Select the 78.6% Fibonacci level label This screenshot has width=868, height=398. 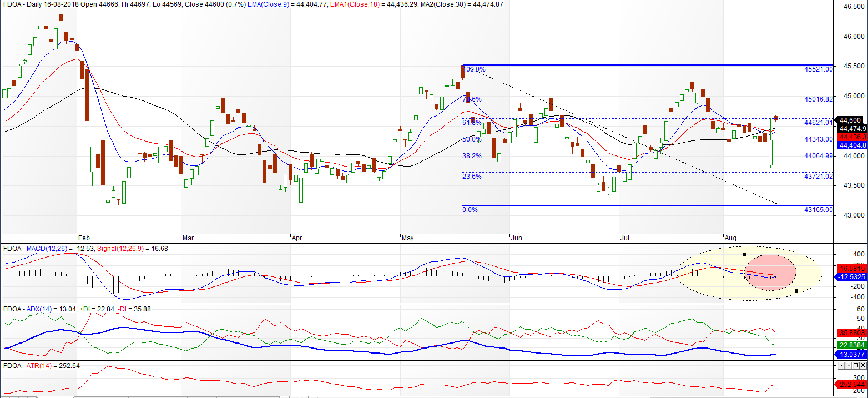tap(472, 99)
